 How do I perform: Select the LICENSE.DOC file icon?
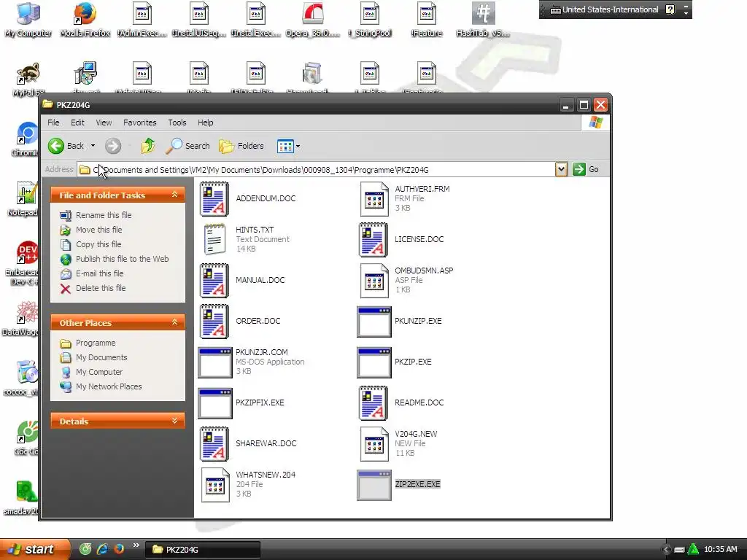pyautogui.click(x=373, y=239)
